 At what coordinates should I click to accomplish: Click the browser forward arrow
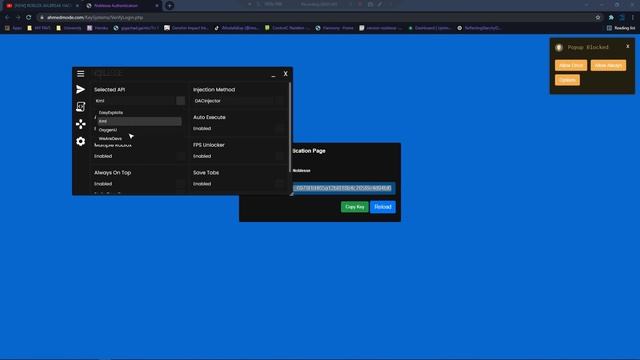click(18, 18)
